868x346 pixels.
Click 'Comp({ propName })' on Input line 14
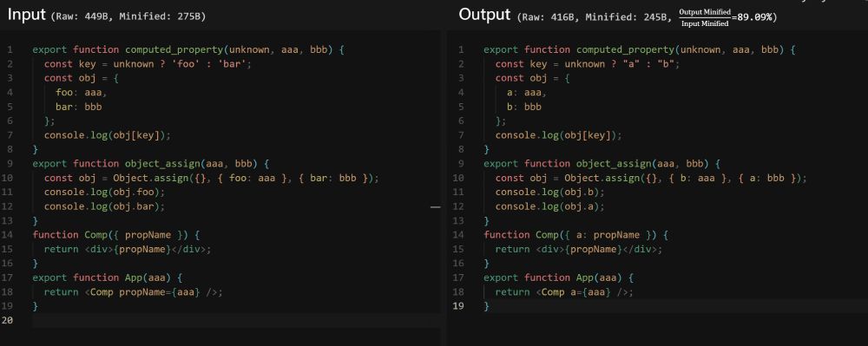point(136,235)
